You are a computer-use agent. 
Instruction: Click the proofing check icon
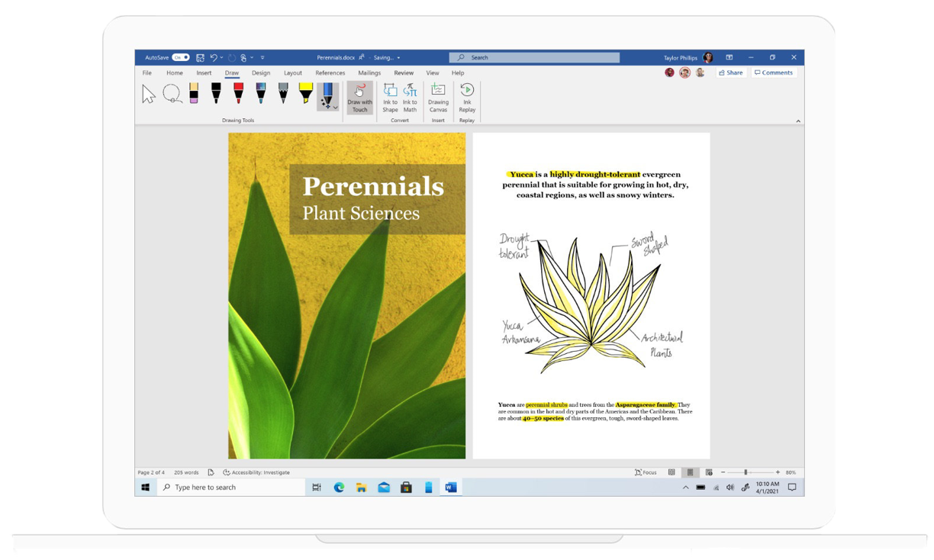click(x=211, y=472)
